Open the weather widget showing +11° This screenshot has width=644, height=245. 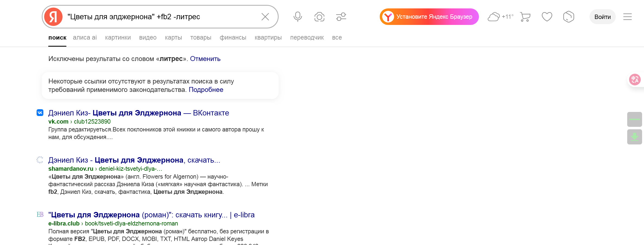point(500,17)
